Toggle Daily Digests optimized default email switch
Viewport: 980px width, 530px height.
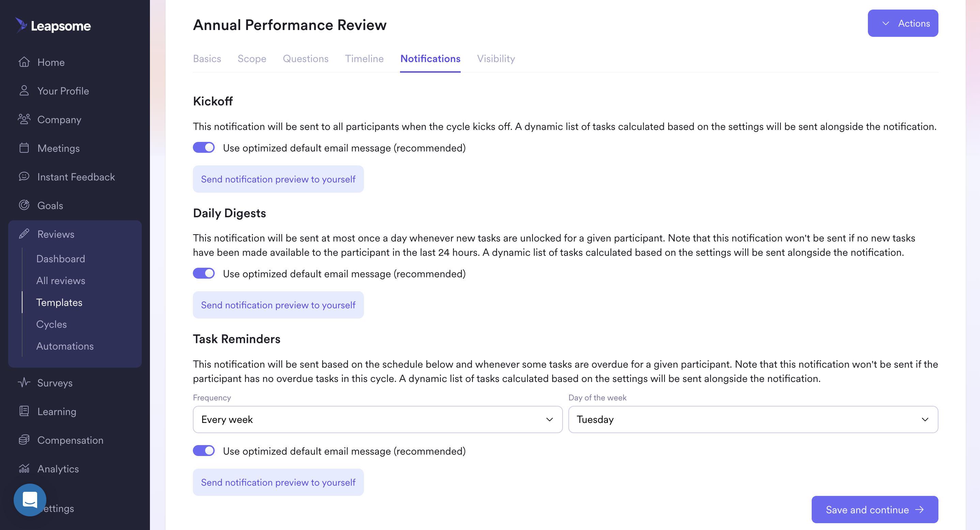click(203, 274)
